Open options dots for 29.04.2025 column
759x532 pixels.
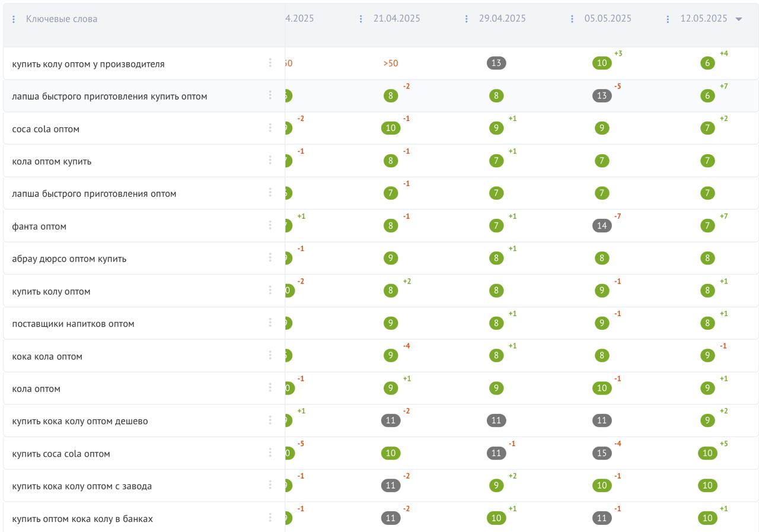[x=467, y=19]
